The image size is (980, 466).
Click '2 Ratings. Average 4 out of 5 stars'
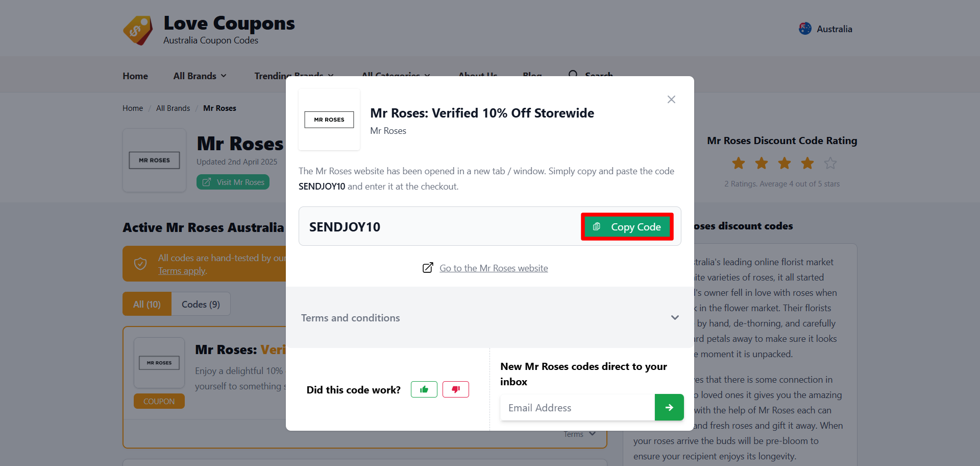782,183
